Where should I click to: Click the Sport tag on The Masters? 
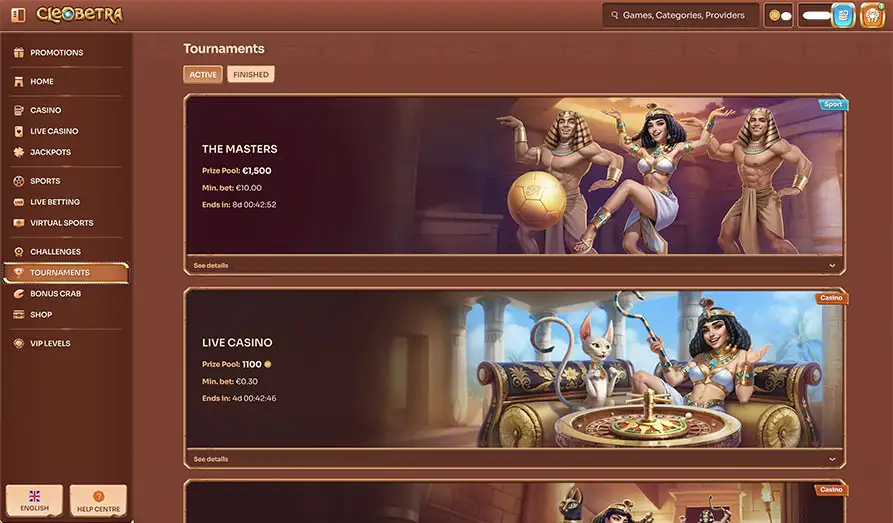click(x=833, y=104)
